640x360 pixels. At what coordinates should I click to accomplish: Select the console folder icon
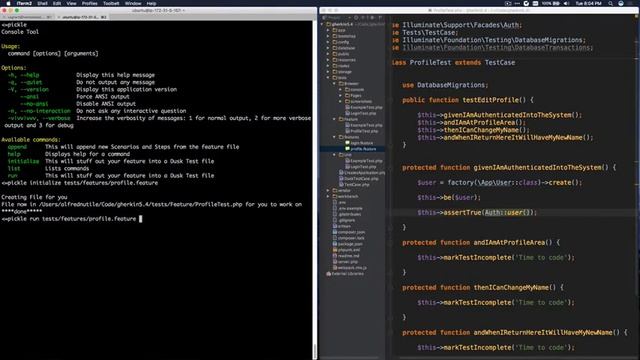point(347,89)
